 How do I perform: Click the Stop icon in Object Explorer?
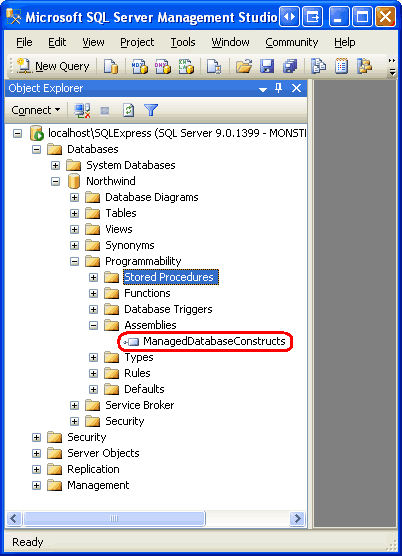[105, 111]
